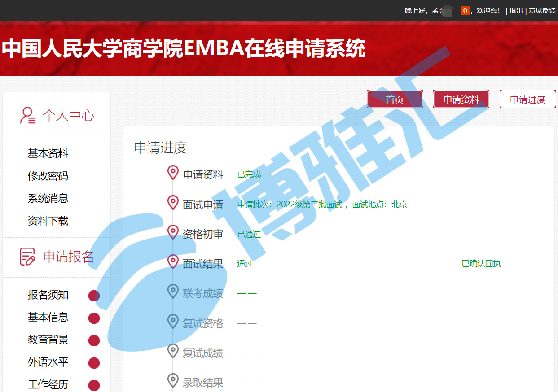Open 外语水平 in the sidebar

(48, 362)
